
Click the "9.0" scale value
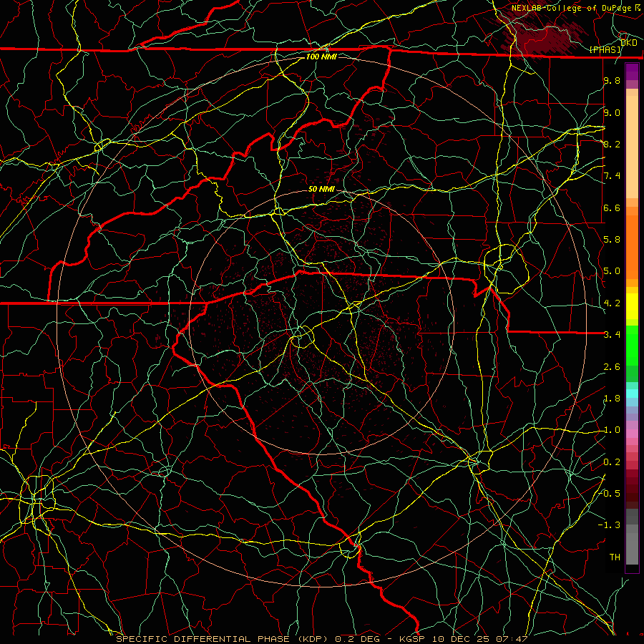[x=612, y=112]
